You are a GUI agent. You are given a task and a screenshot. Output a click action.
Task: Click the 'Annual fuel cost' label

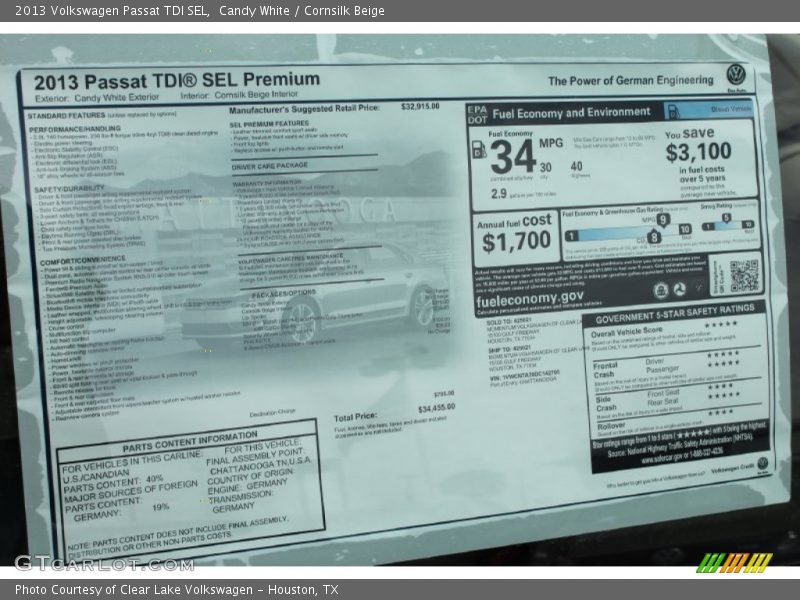(514, 221)
